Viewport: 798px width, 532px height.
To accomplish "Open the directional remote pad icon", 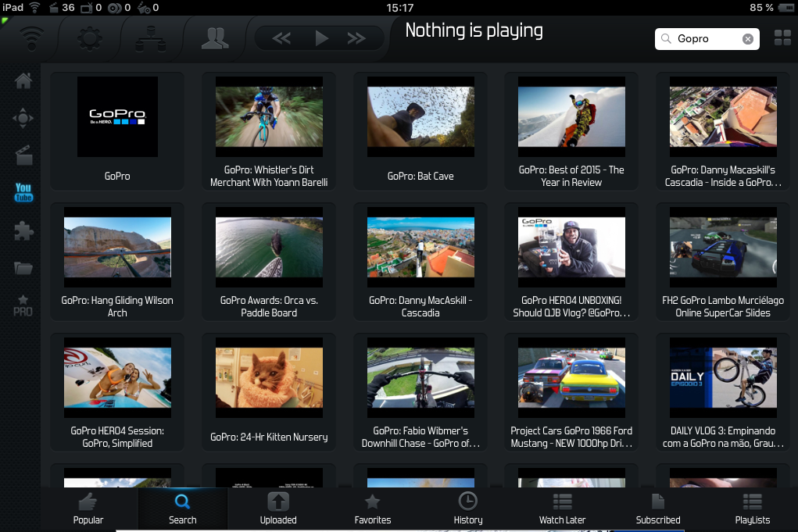I will 23,119.
